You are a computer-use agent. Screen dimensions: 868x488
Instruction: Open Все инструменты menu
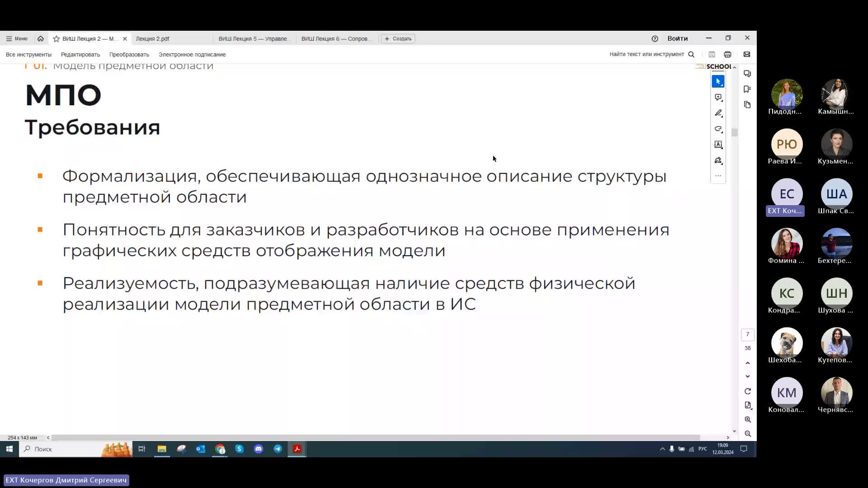click(x=28, y=54)
